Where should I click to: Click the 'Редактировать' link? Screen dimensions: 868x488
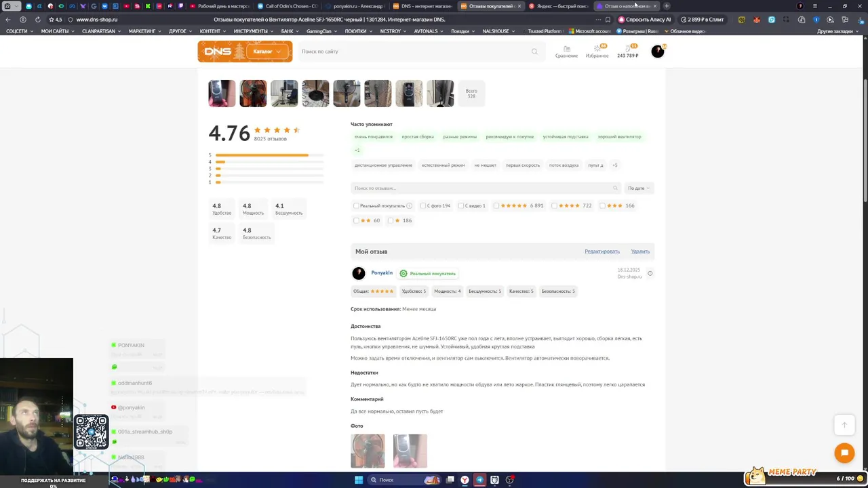(602, 251)
